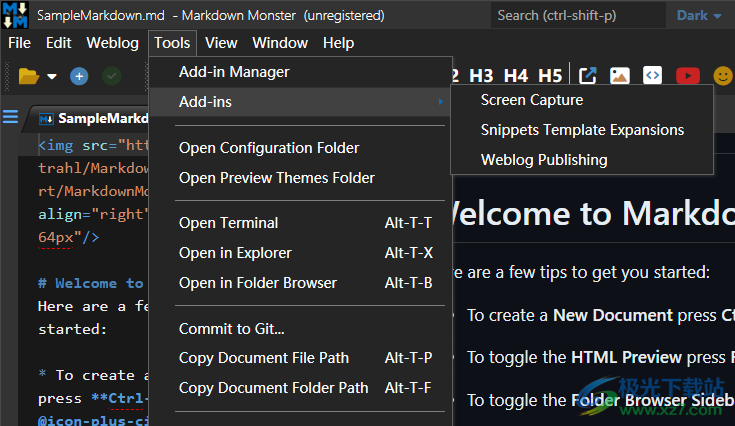Click the Markdown icon on document tab
Screen dimensions: 735x426
[x=46, y=119]
